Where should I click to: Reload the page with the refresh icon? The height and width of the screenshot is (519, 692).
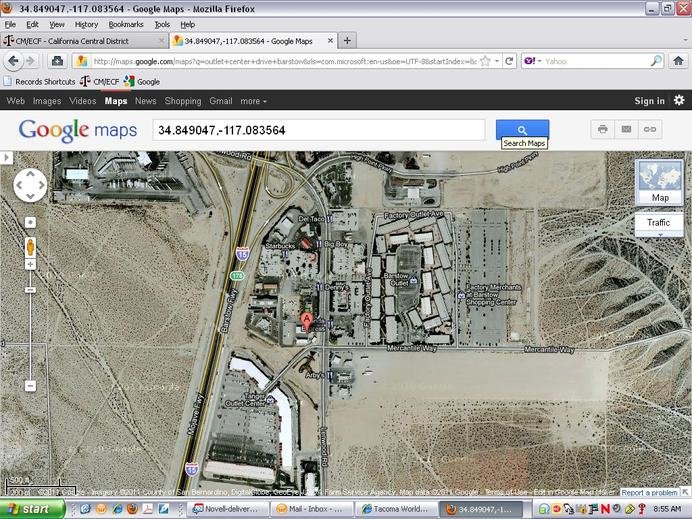pos(509,61)
